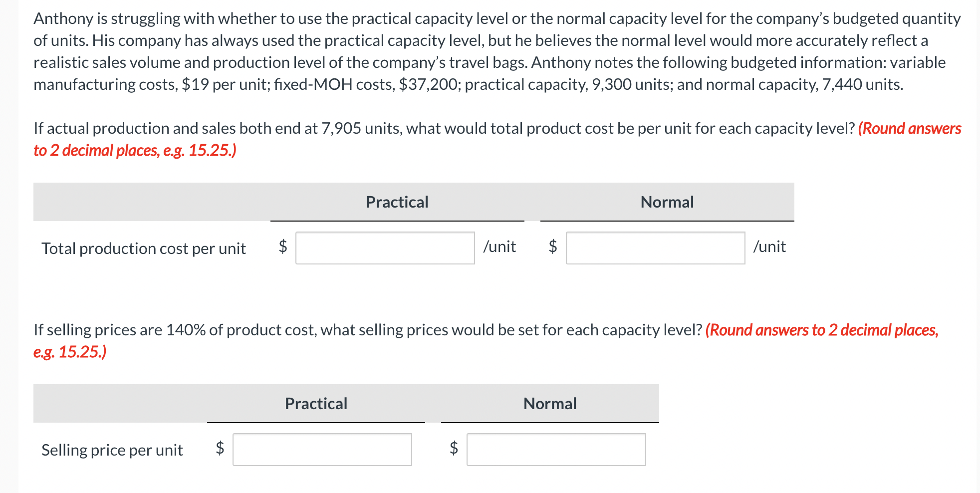Click the "Total production cost per unit" label
The image size is (980, 493).
(x=144, y=248)
